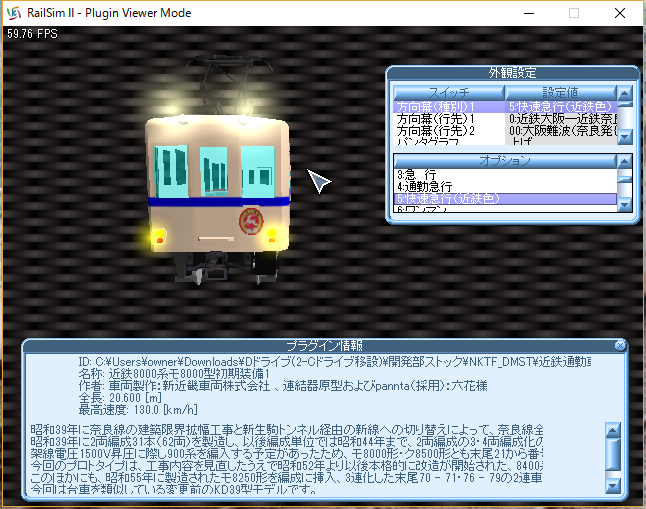This screenshot has height=509, width=646.
Task: Click the plugin description scrollbar thumb
Action: (613, 454)
